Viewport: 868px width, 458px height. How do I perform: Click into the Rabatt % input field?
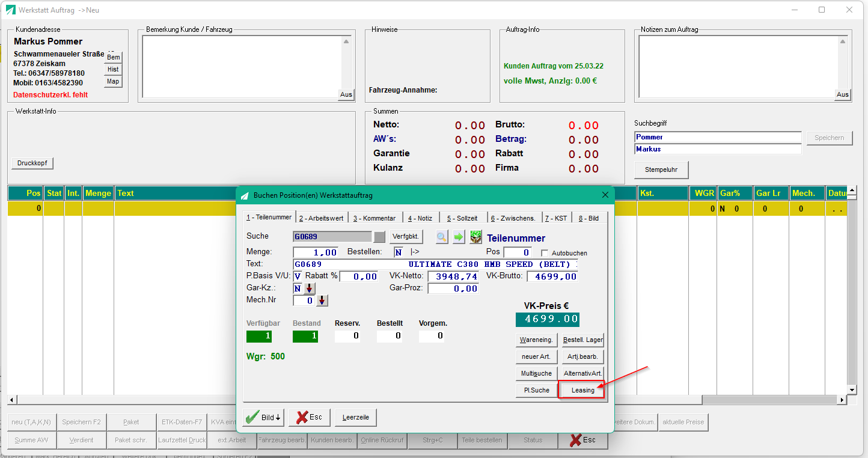359,276
